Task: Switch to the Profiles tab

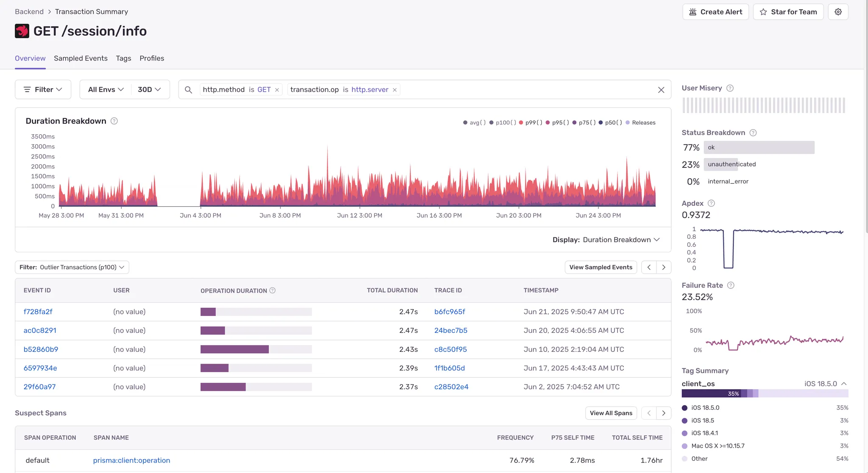Action: tap(152, 58)
